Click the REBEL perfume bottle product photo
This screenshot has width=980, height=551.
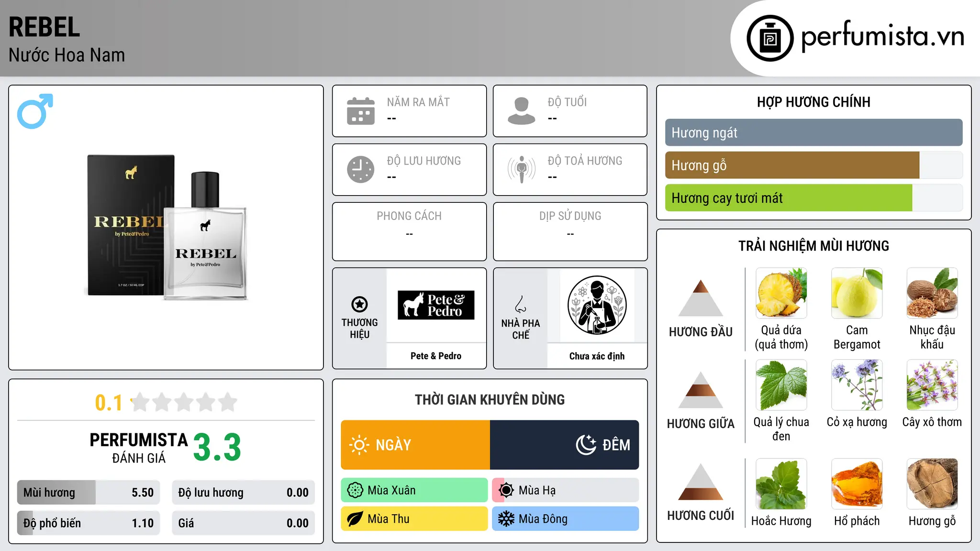click(x=166, y=227)
